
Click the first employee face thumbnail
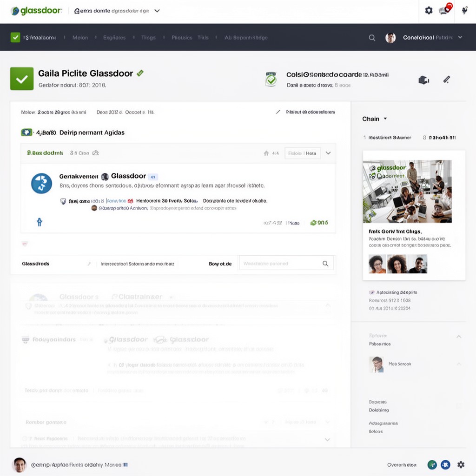click(x=377, y=264)
